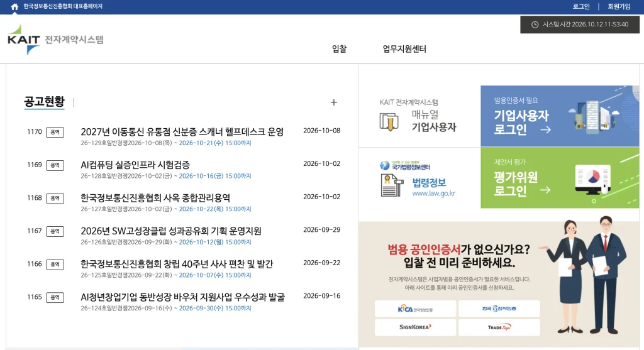This screenshot has width=644, height=350.
Task: Click 용역 tag on notice 1167
Action: [x=55, y=231]
